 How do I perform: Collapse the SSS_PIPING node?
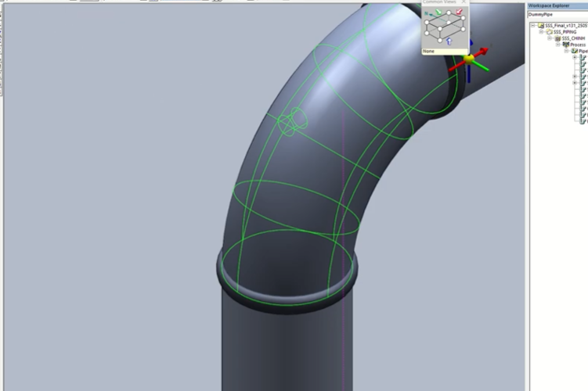point(541,32)
